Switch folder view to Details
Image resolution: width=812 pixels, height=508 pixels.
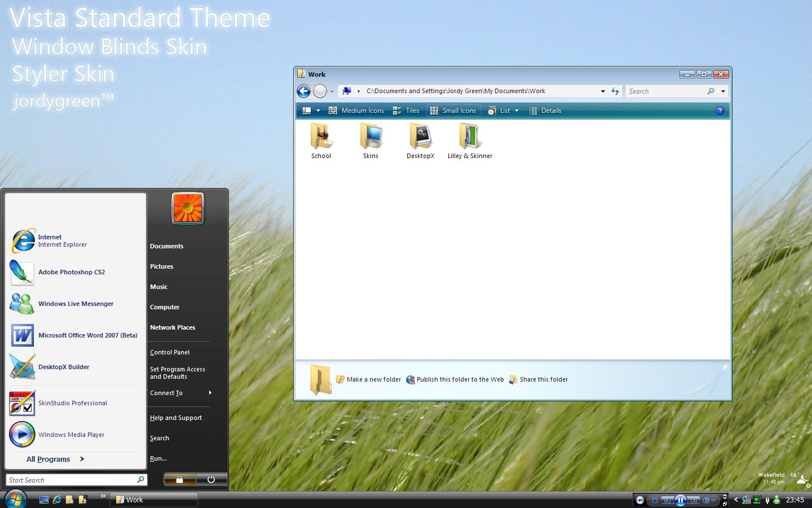tap(545, 111)
